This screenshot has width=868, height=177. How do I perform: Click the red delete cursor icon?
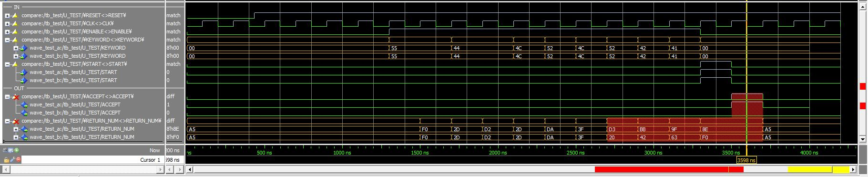tap(19, 159)
